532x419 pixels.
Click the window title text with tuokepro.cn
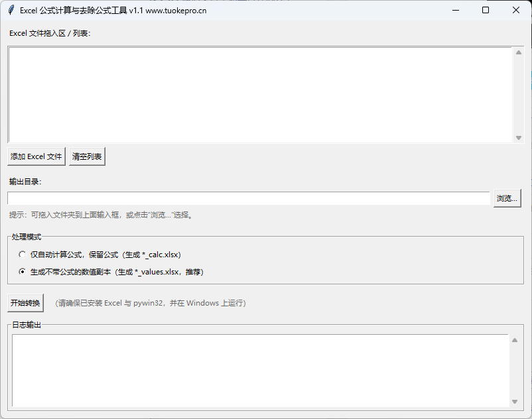click(113, 11)
